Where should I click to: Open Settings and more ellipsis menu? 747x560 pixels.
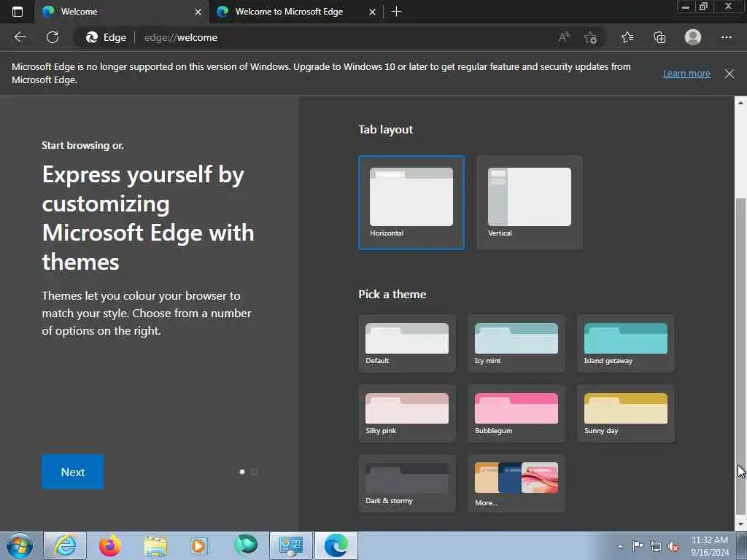coord(726,37)
